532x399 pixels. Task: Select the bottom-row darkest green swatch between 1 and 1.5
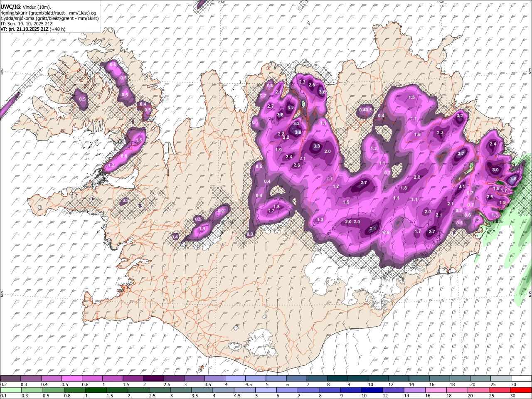click(96, 390)
